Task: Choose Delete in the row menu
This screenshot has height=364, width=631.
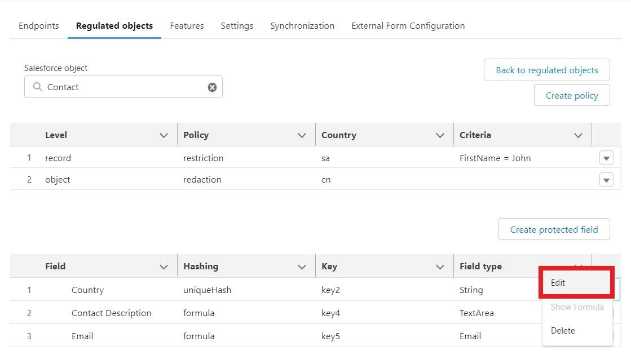Action: point(563,331)
